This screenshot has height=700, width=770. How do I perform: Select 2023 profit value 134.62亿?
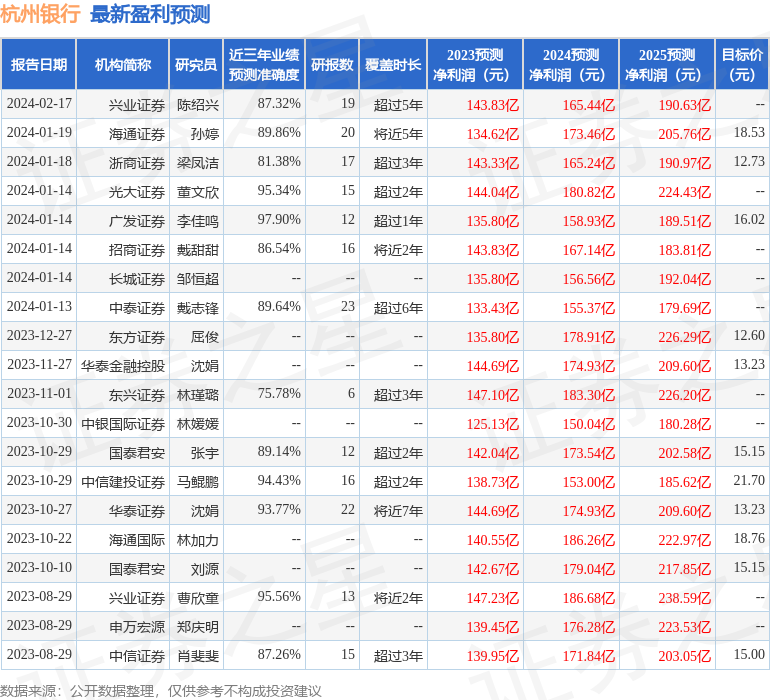pyautogui.click(x=493, y=134)
